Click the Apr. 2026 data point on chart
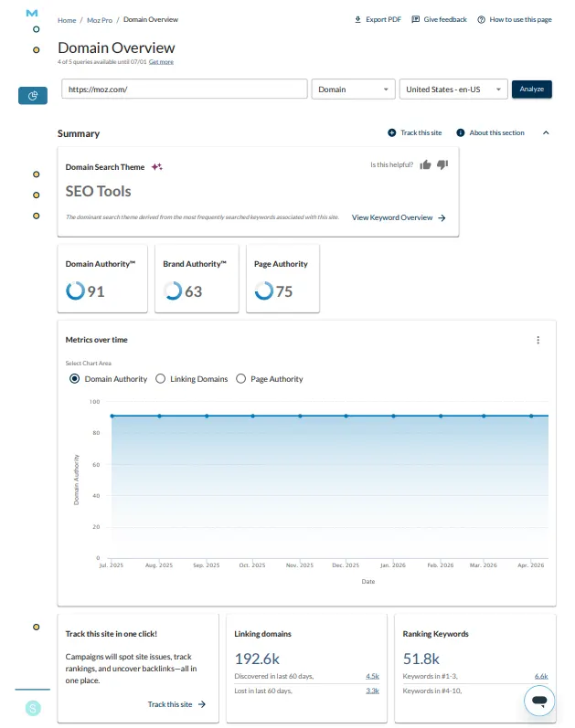This screenshot has width=575, height=728. (x=531, y=416)
